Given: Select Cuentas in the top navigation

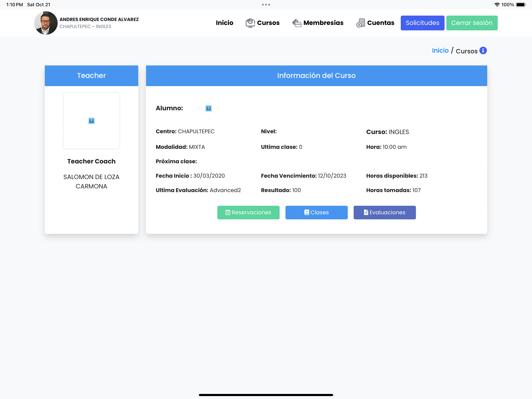Looking at the screenshot, I should point(381,23).
